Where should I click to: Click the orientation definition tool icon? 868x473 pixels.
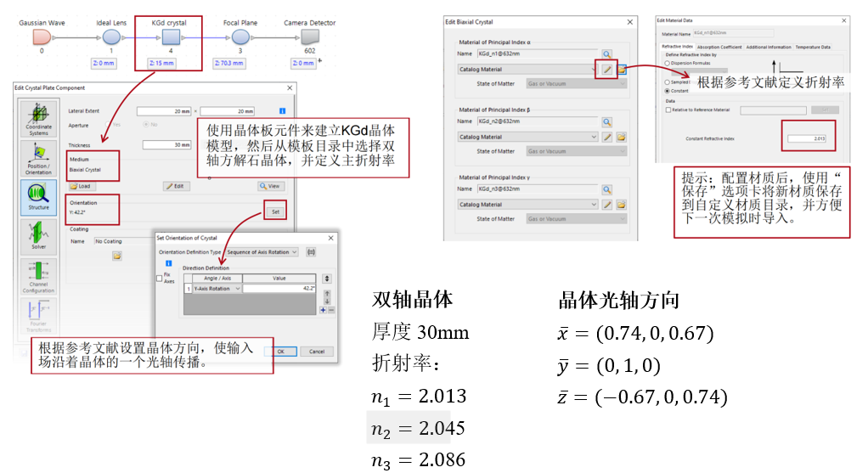tap(311, 251)
